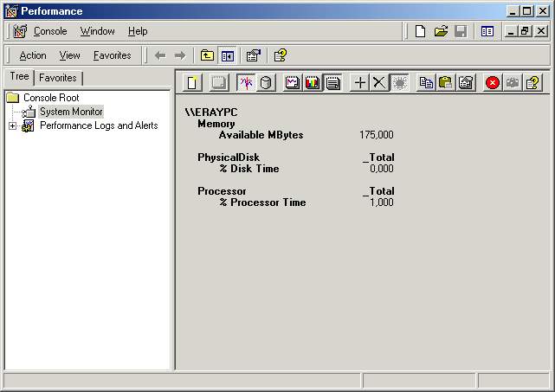The image size is (555, 392).
Task: Click the Save console floppy icon
Action: [x=461, y=31]
